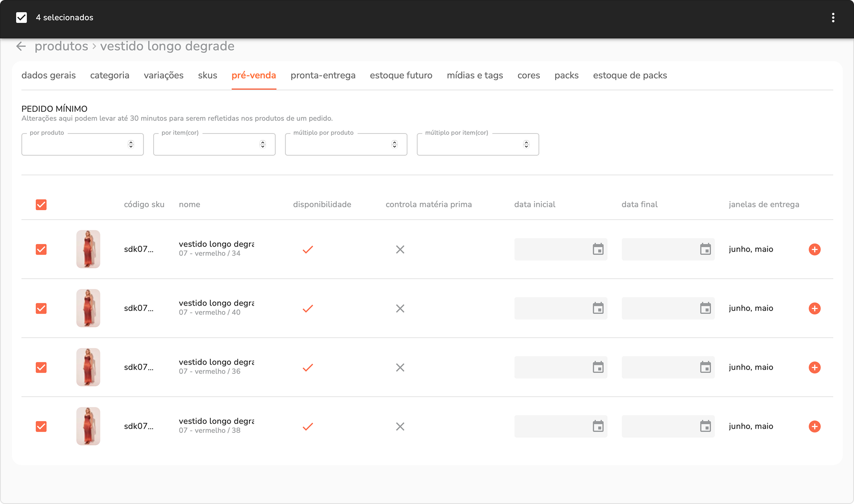The image size is (854, 504).
Task: Click the por produto stepper arrows
Action: [x=131, y=144]
